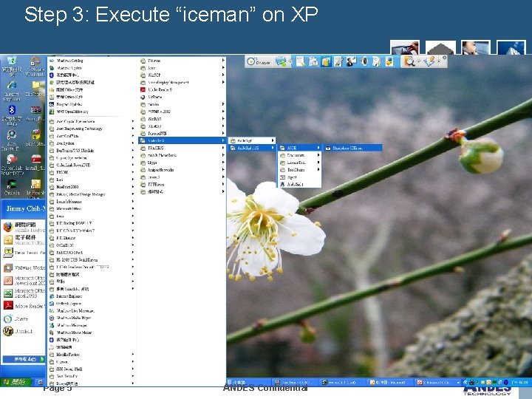Select highlighted AndeShell 1.2.2 submenu item
532x399 pixels.
[252, 148]
